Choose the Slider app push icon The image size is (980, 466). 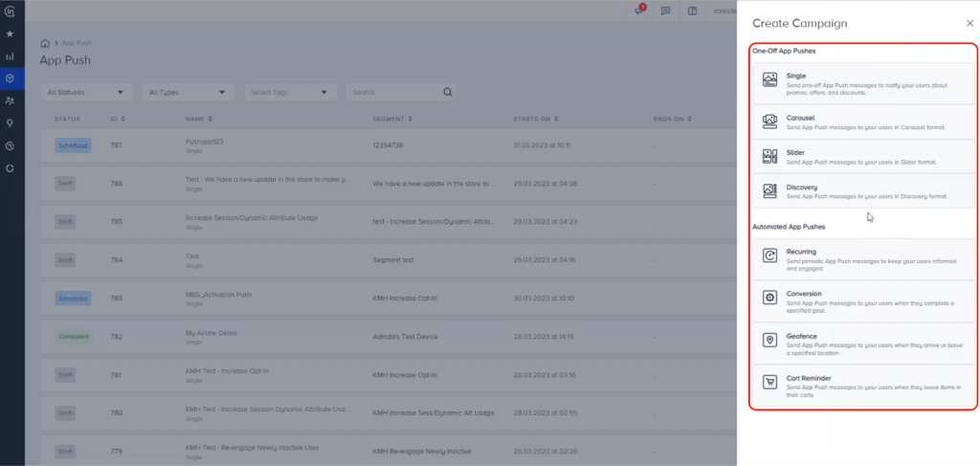[769, 156]
